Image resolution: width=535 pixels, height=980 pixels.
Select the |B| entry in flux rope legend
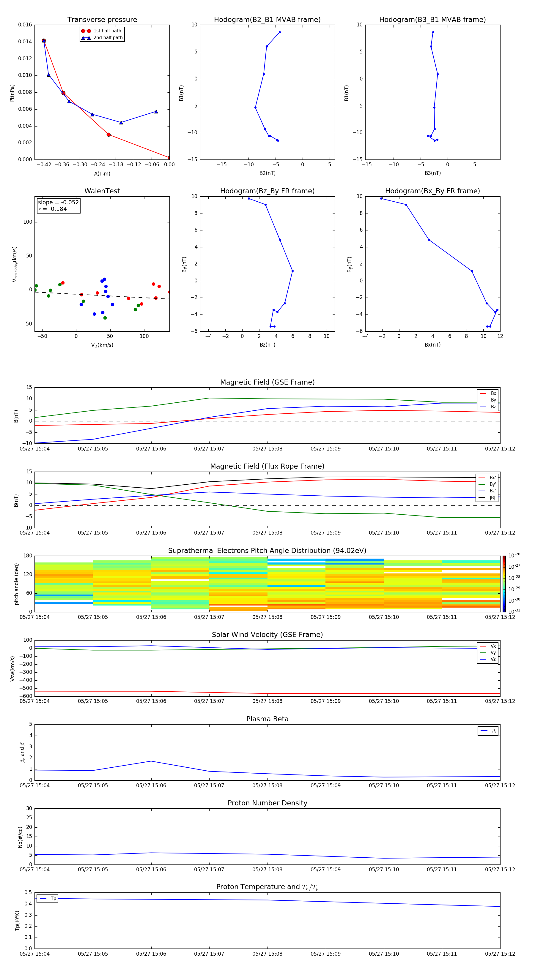coord(487,498)
